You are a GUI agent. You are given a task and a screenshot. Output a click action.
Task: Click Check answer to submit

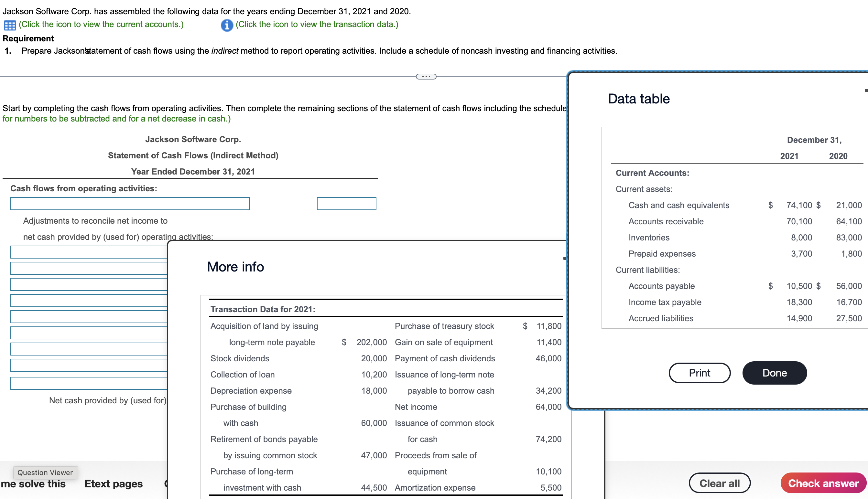coord(823,483)
